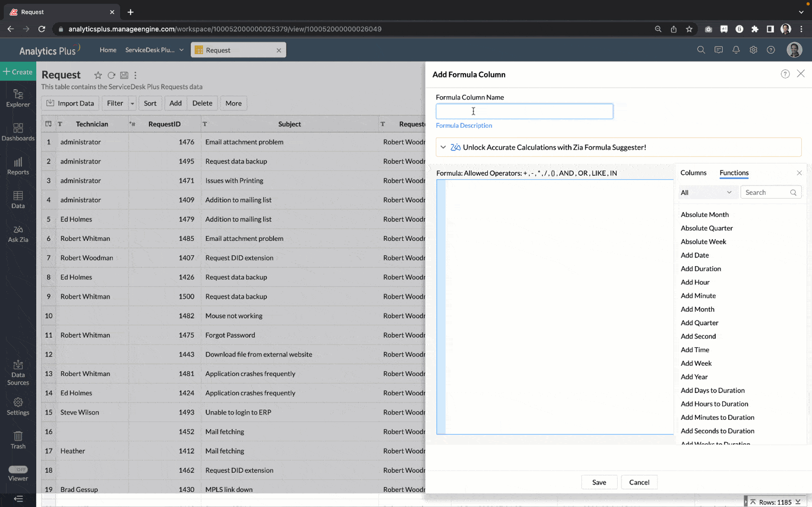Open the All function category dropdown
Screen dimensions: 812x507
coord(706,193)
